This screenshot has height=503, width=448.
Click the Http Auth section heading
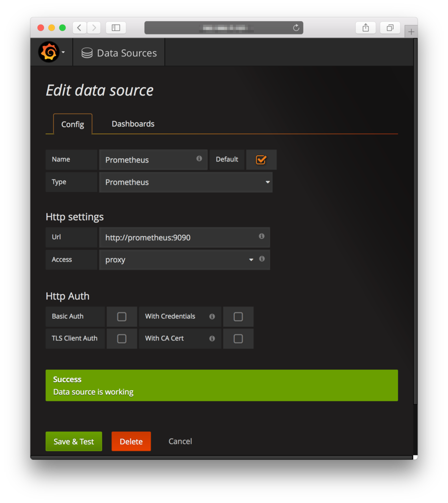67,296
